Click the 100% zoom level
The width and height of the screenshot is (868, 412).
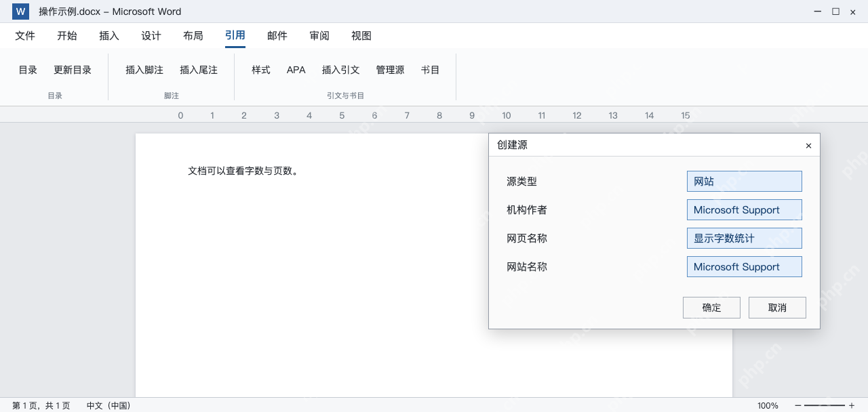pos(768,405)
